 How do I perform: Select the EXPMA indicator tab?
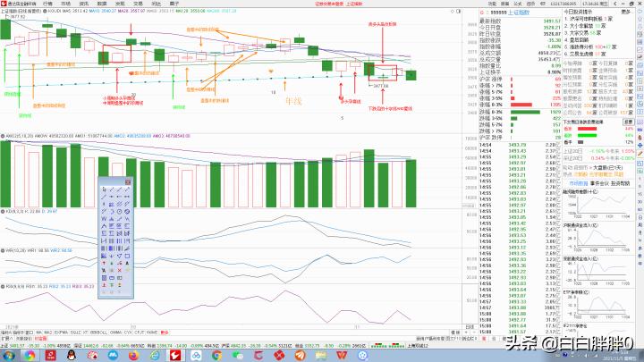[62, 333]
